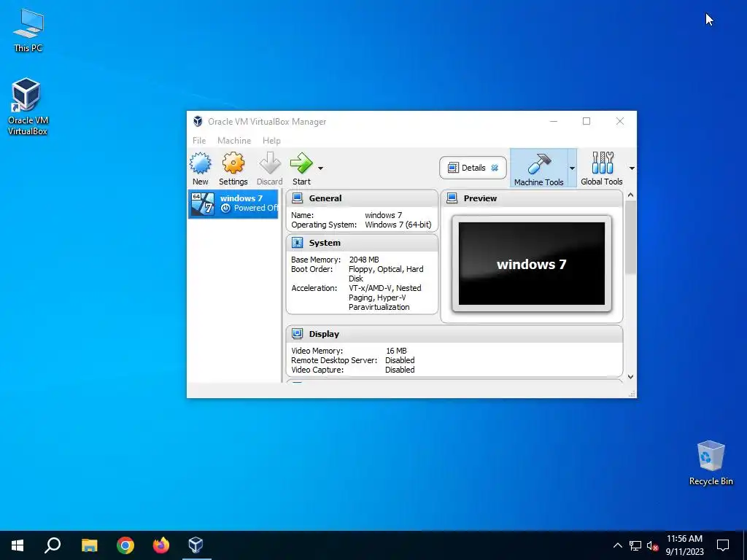Click the Display section header
The image size is (747, 560).
click(x=454, y=334)
